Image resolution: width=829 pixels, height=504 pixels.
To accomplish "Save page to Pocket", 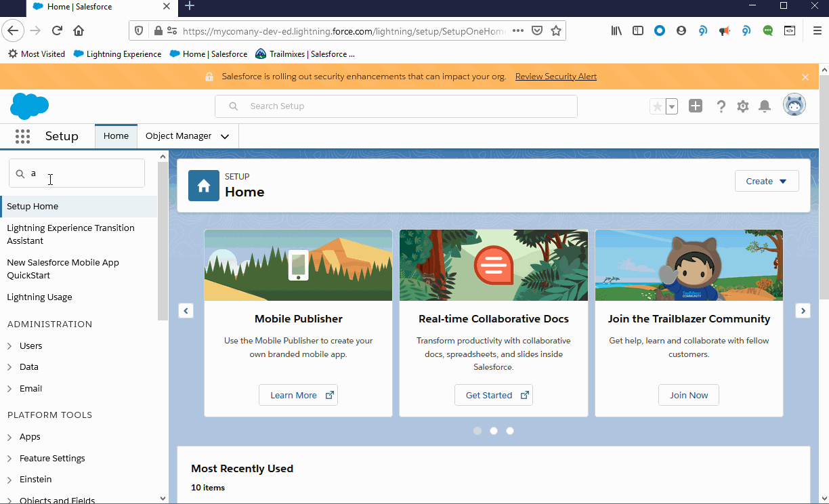I will (537, 30).
